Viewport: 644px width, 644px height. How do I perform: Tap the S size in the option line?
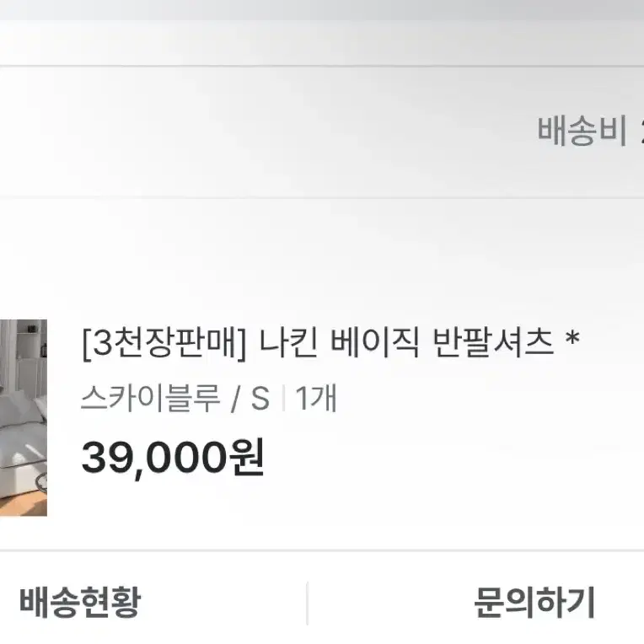tap(260, 399)
